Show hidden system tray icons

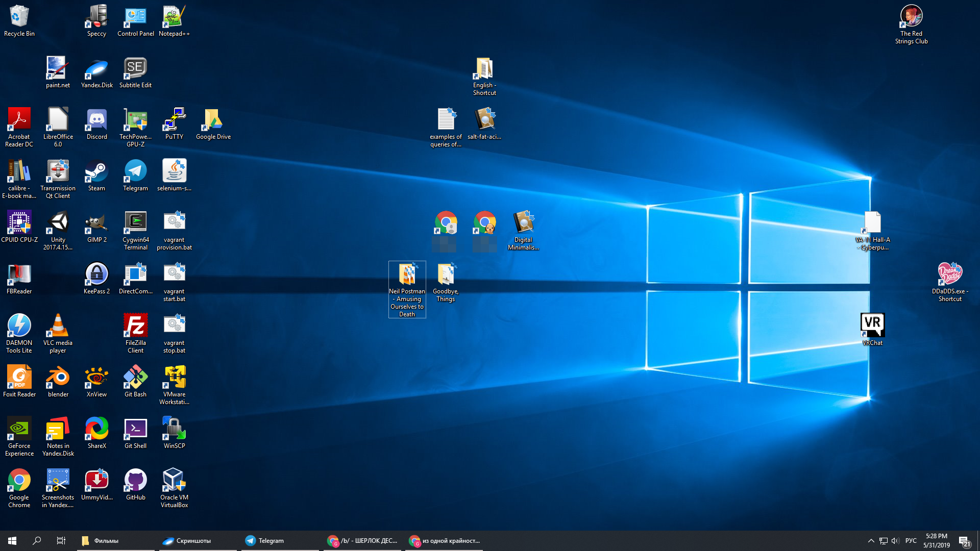pos(871,541)
